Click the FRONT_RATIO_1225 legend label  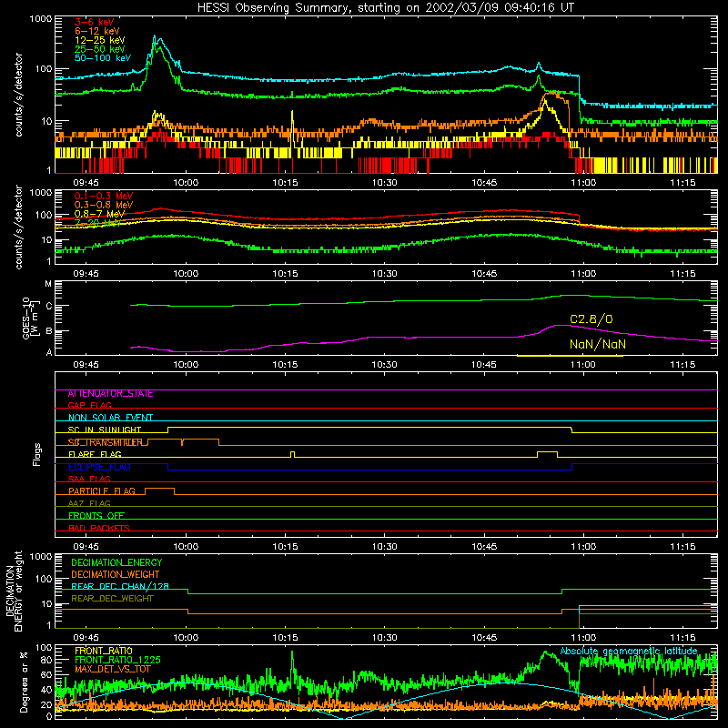click(x=117, y=661)
